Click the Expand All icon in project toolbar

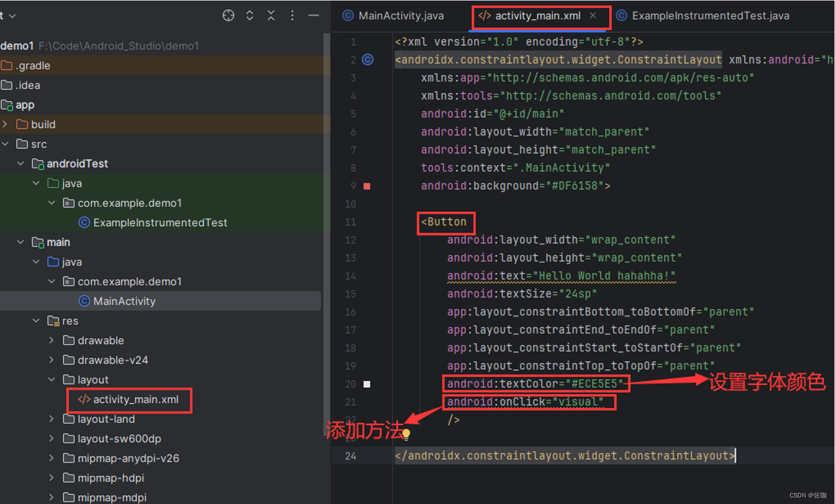coord(249,15)
